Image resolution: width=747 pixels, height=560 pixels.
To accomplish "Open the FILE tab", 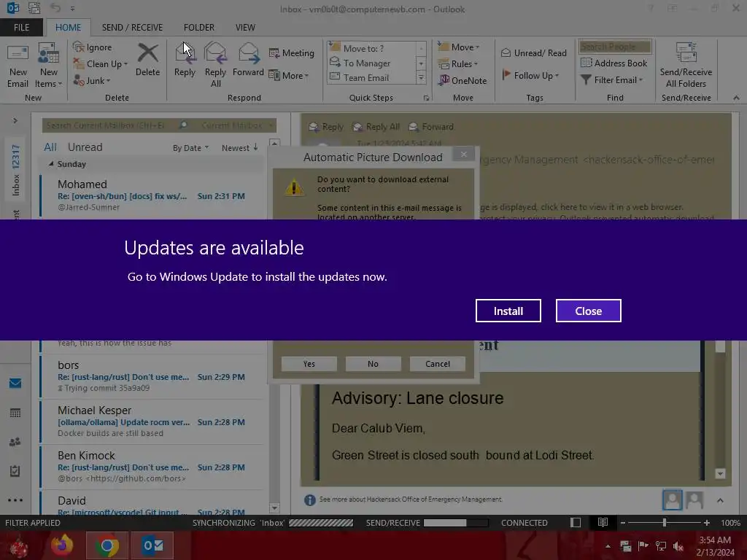I will point(21,28).
